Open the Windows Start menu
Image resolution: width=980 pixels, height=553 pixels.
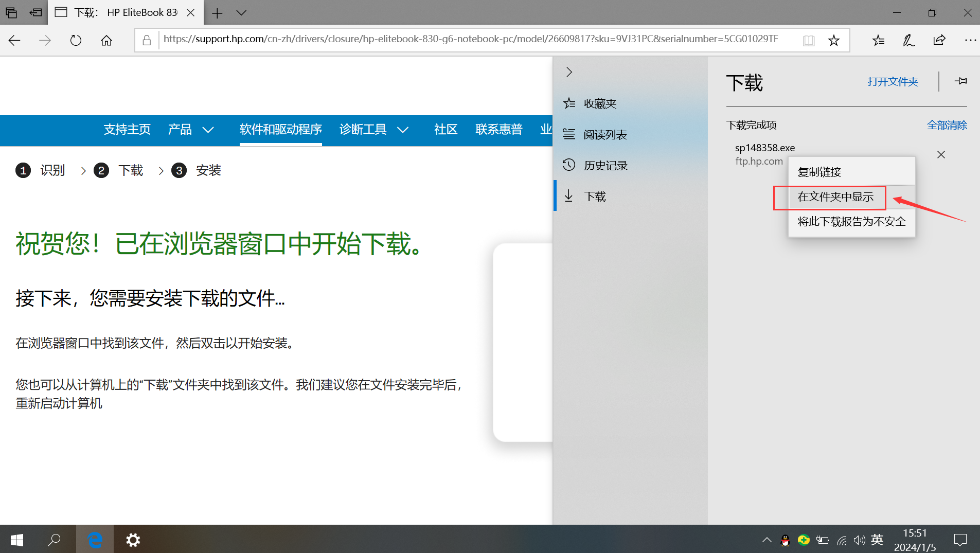[16, 540]
